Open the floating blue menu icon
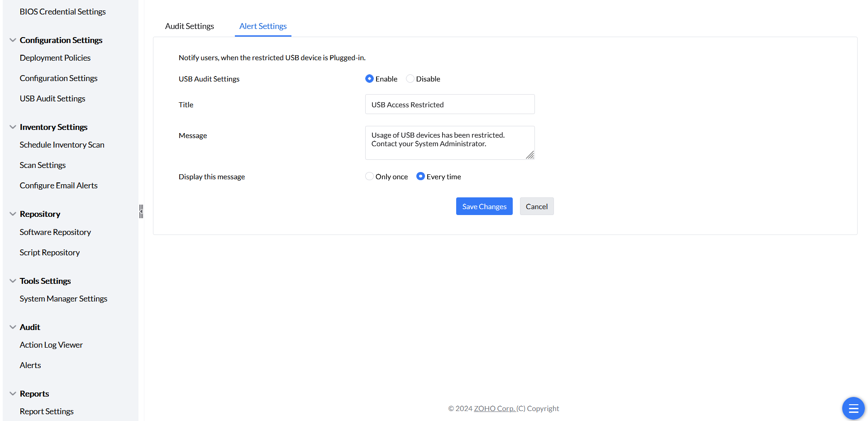Screen dimensions: 868x421 pos(853,409)
